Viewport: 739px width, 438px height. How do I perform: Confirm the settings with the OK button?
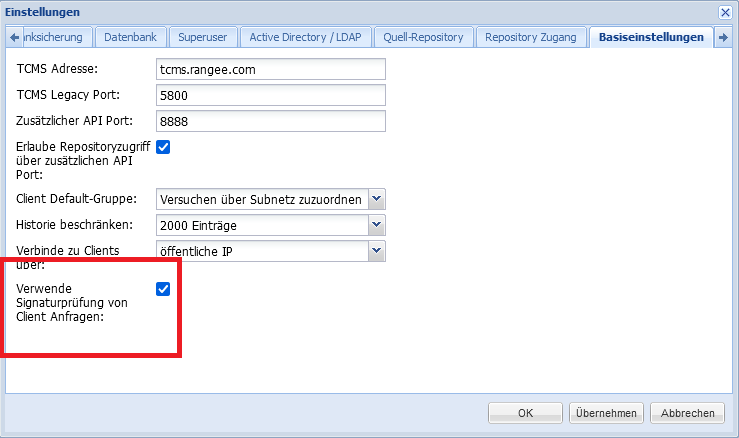(x=525, y=413)
